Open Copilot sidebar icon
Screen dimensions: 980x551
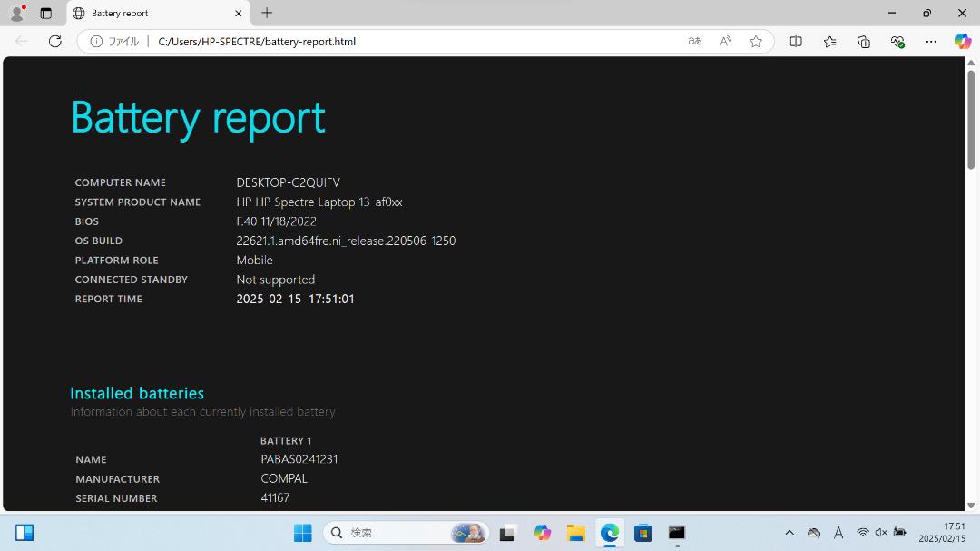963,41
